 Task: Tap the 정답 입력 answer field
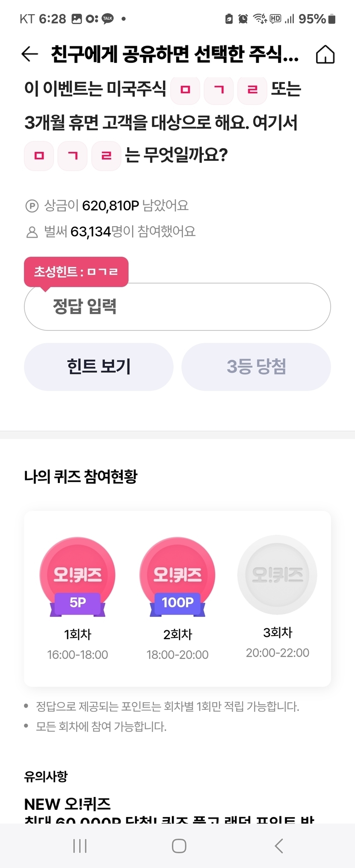tap(177, 306)
